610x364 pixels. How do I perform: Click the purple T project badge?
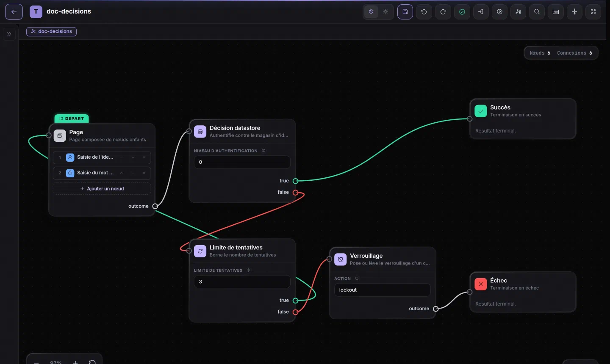[x=36, y=12]
